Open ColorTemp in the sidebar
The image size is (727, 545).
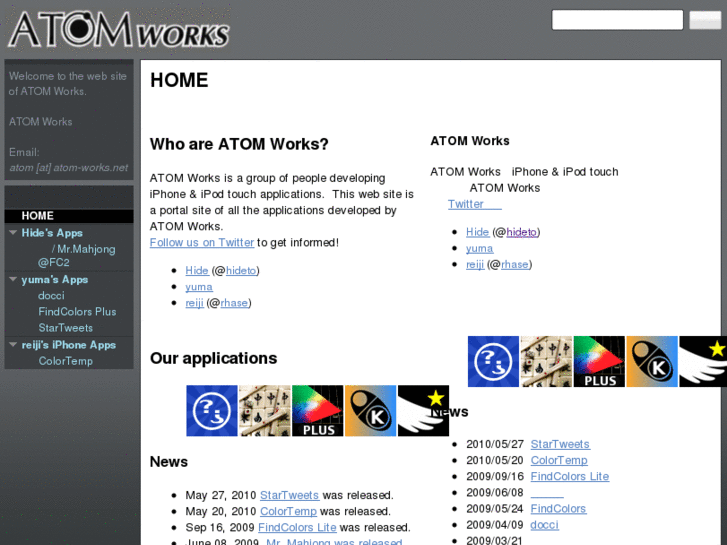[x=65, y=361]
